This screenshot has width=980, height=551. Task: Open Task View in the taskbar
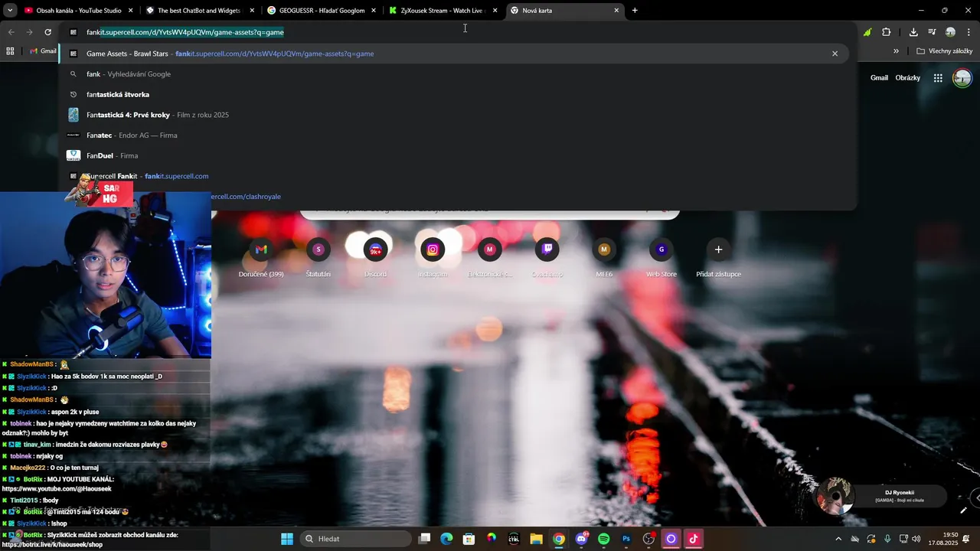pyautogui.click(x=425, y=539)
